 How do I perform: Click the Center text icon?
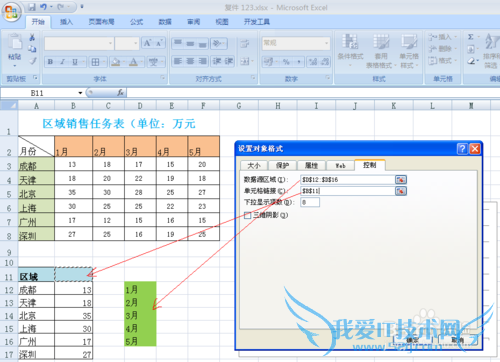point(190,61)
